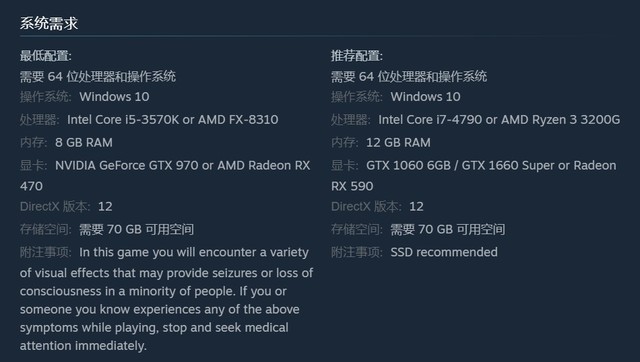Click Radeon RX 590 text
Image resolution: width=640 pixels, height=362 pixels.
point(473,175)
